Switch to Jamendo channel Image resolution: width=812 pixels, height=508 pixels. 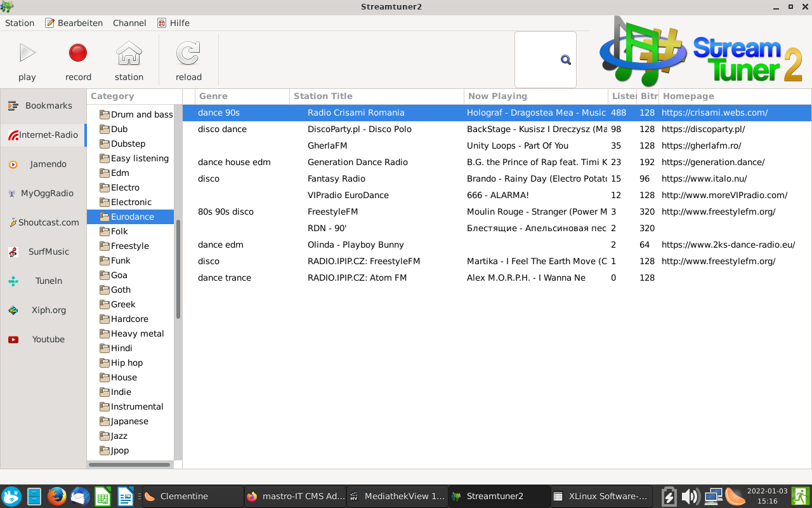coord(43,164)
